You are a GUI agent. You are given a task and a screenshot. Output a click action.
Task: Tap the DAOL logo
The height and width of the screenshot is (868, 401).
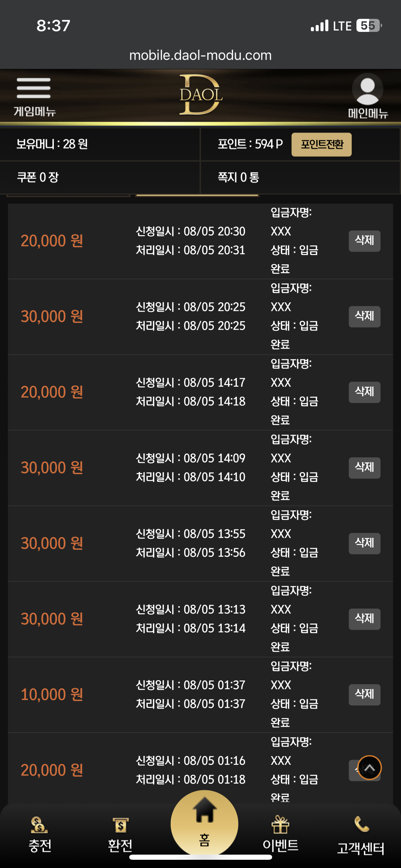coord(201,95)
